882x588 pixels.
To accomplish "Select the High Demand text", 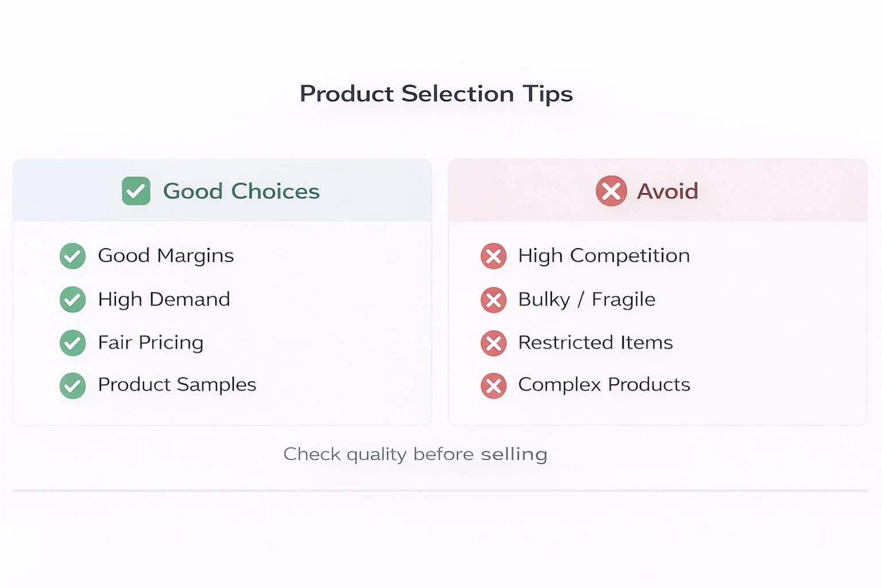I will [164, 299].
